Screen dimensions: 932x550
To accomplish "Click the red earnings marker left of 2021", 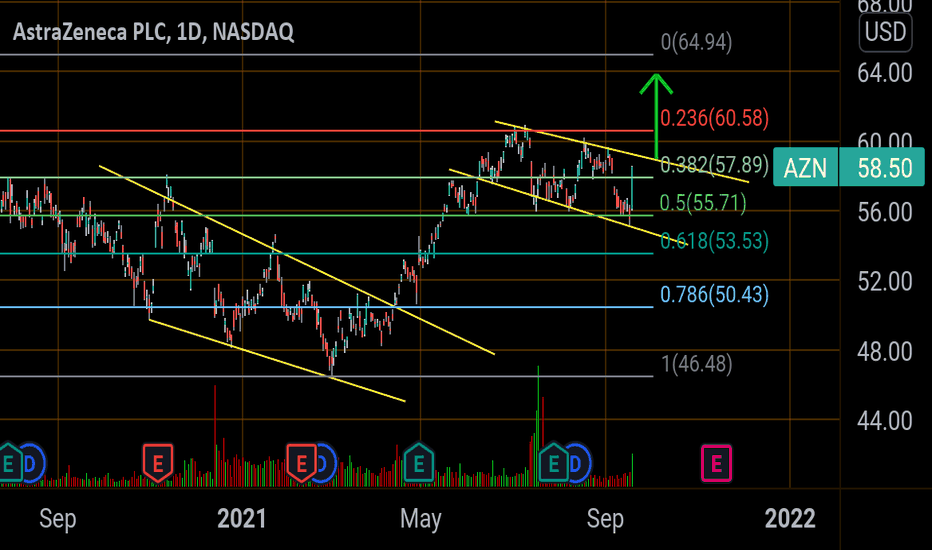I will click(158, 463).
